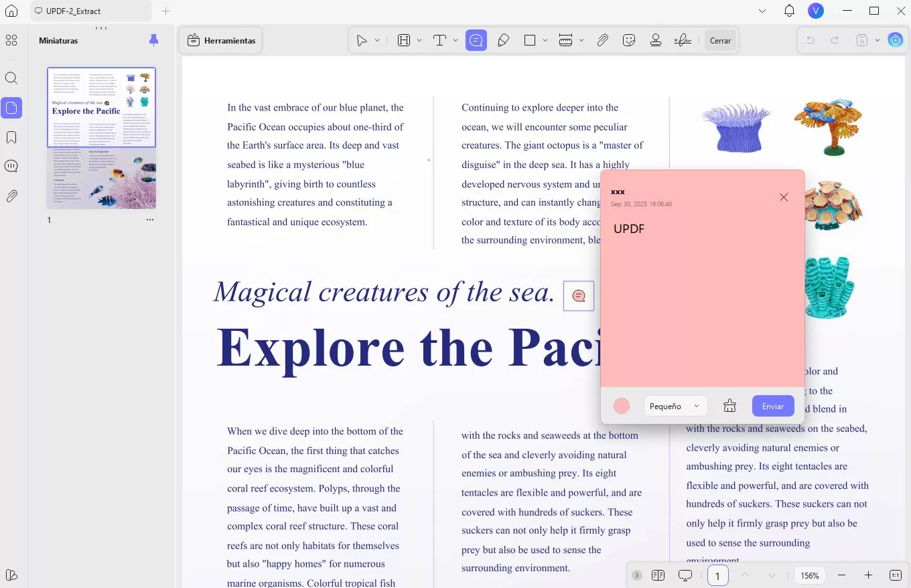Open the 156% zoom level box
The width and height of the screenshot is (911, 588).
(x=810, y=575)
